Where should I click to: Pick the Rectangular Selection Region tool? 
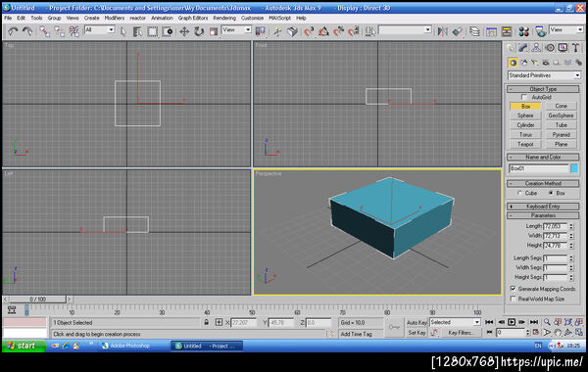[x=152, y=32]
